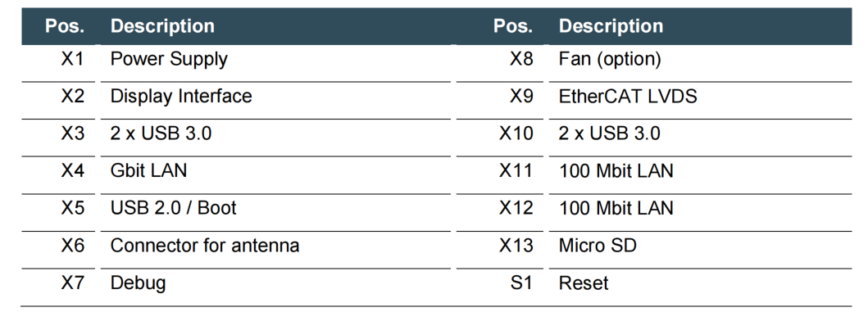This screenshot has height=312, width=868.
Task: Select the Gbit LAN entry
Action: point(148,170)
